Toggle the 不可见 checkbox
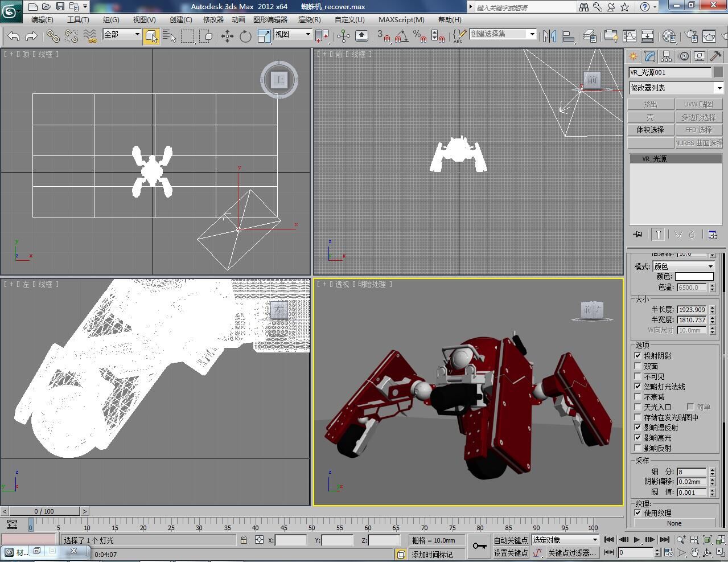Viewport: 728px width, 562px height. [638, 376]
